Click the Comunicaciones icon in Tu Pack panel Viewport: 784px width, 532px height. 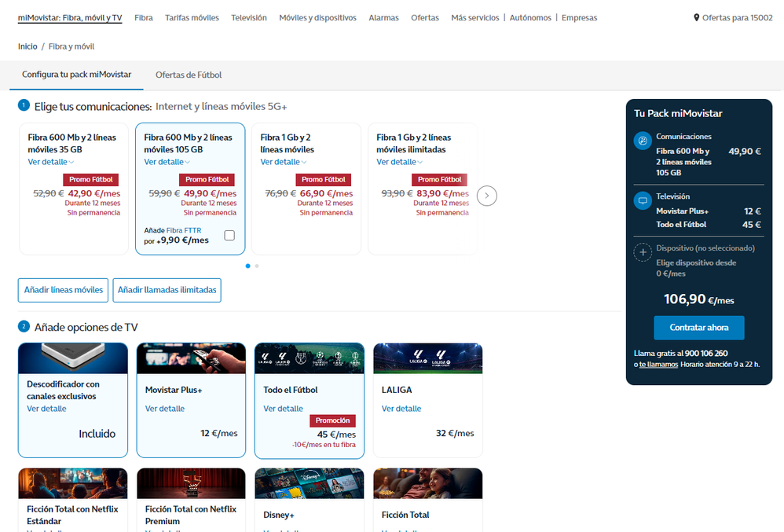click(x=643, y=141)
